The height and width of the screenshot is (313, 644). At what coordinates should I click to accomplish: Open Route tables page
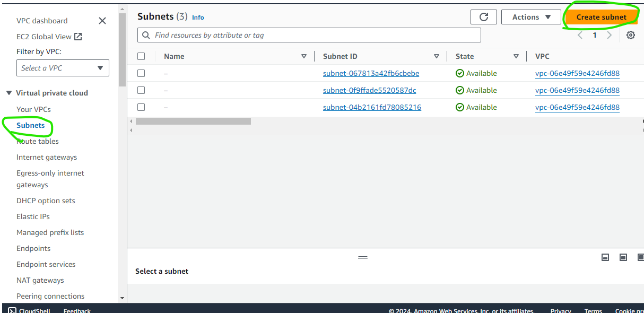coord(38,141)
